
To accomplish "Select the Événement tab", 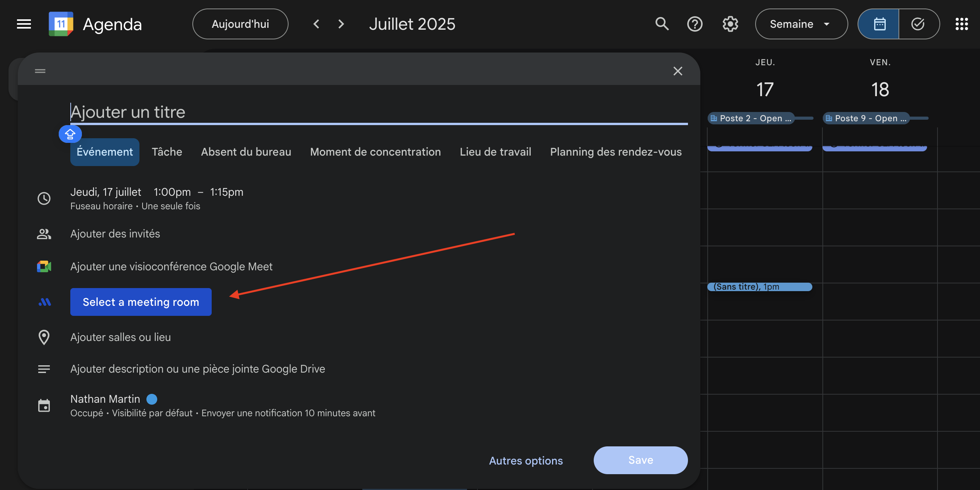I will click(105, 152).
